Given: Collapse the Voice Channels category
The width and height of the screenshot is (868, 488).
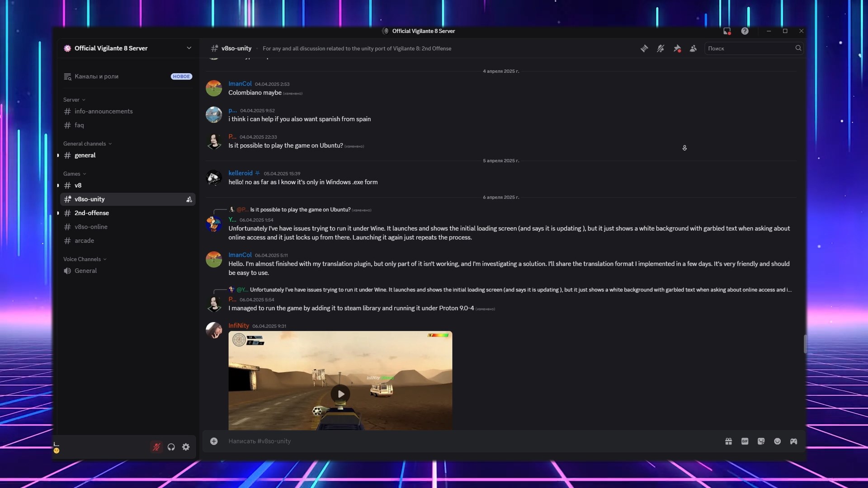Looking at the screenshot, I should [x=85, y=259].
